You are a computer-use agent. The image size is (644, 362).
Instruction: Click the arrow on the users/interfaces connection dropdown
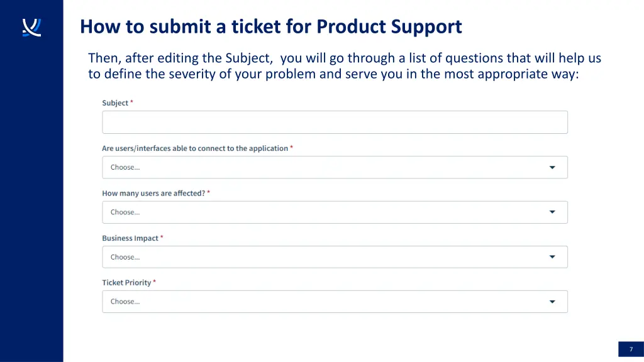[552, 167]
